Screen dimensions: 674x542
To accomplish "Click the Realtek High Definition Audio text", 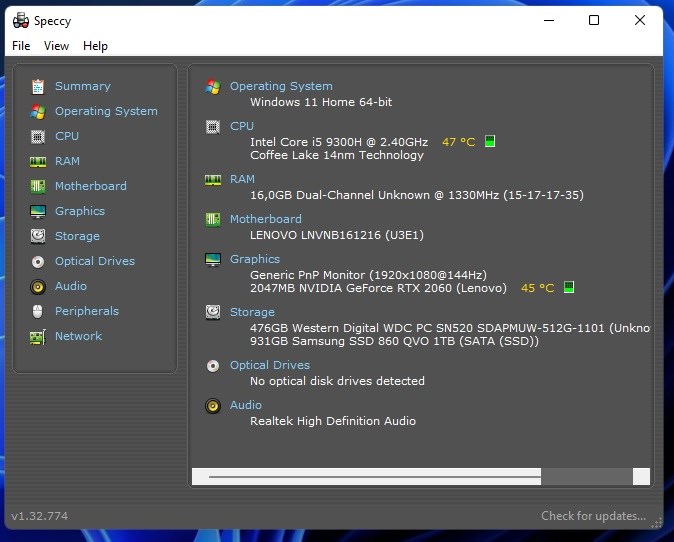I will [x=333, y=421].
